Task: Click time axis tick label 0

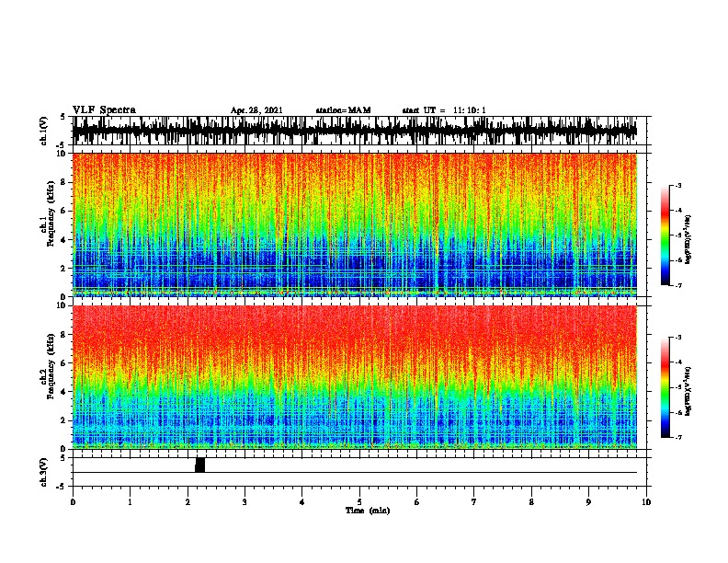Action: [73, 501]
